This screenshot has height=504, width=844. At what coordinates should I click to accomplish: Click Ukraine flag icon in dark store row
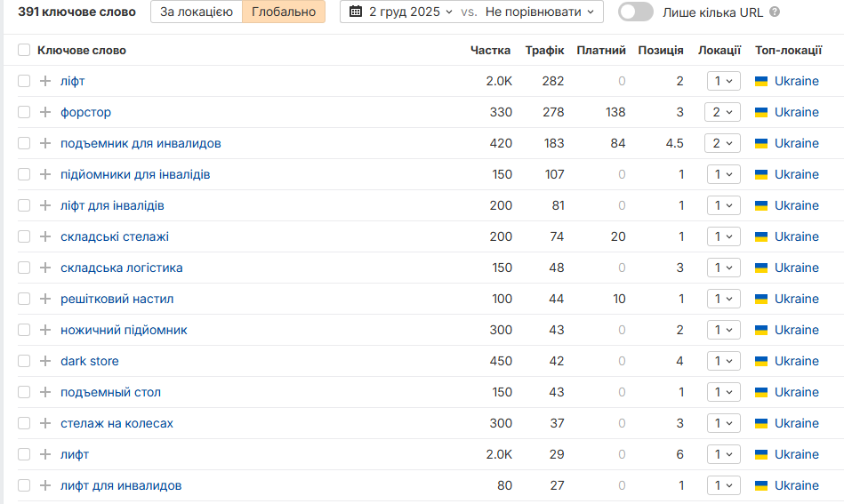coord(761,361)
